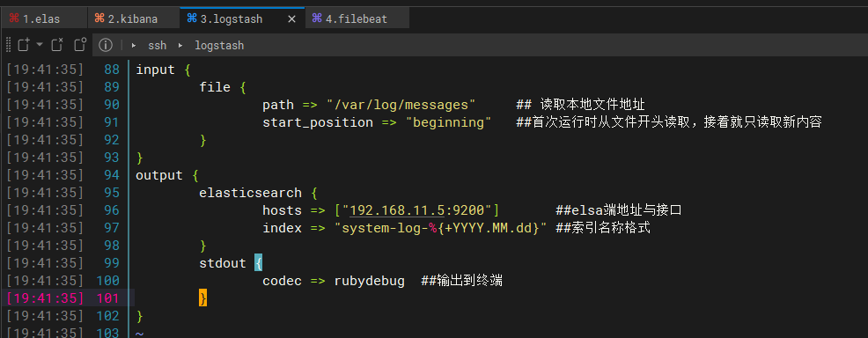Viewport: 868px width, 338px height.
Task: Click start_position on line 91
Action: [318, 122]
